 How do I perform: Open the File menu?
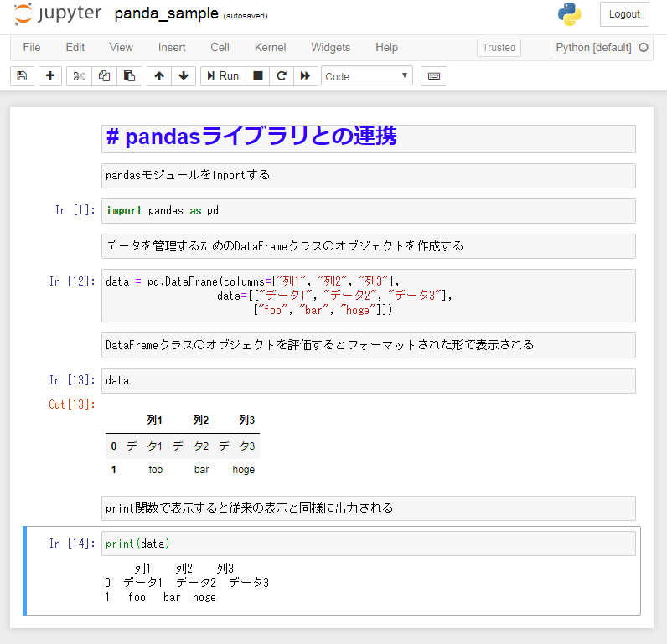pos(32,47)
